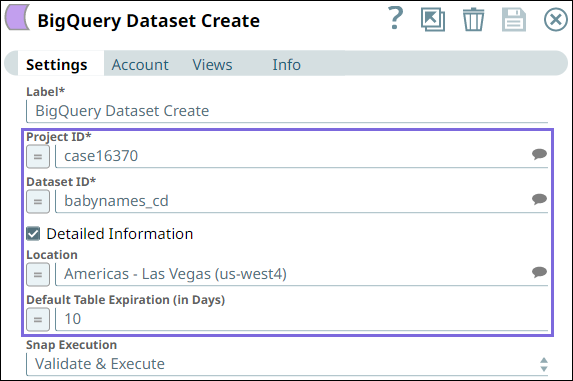The image size is (573, 381).
Task: Open suggestions bubble for Dataset ID
Action: click(x=539, y=199)
